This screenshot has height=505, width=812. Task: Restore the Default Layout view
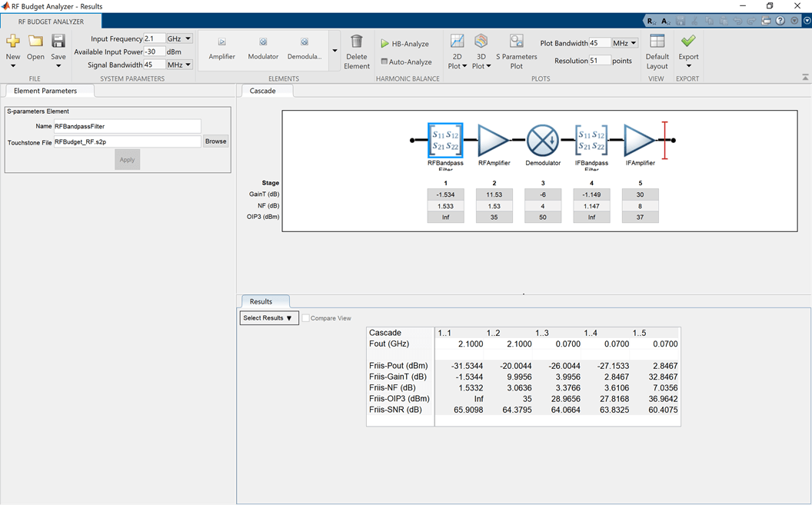point(657,49)
